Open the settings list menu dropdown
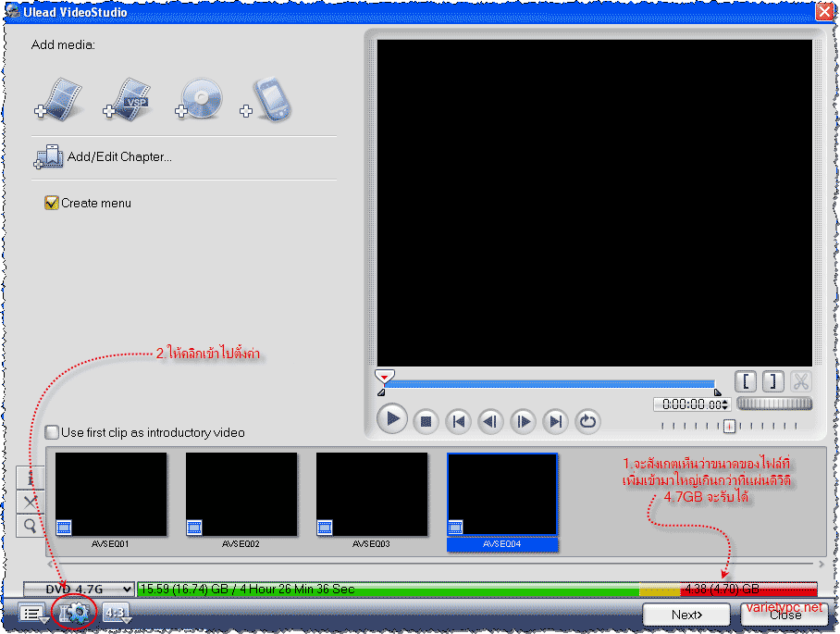The height and width of the screenshot is (634, 840). 33,613
